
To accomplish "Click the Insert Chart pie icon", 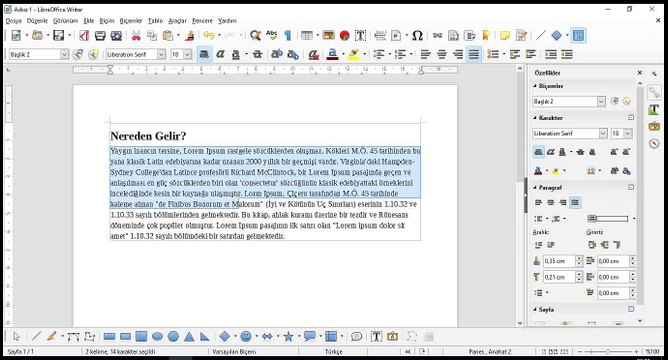I will [344, 35].
